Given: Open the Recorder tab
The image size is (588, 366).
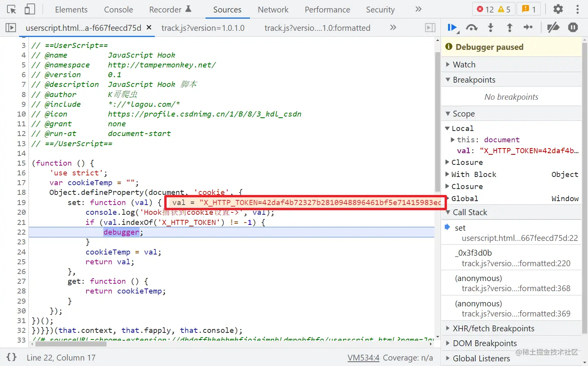Looking at the screenshot, I should (x=170, y=9).
